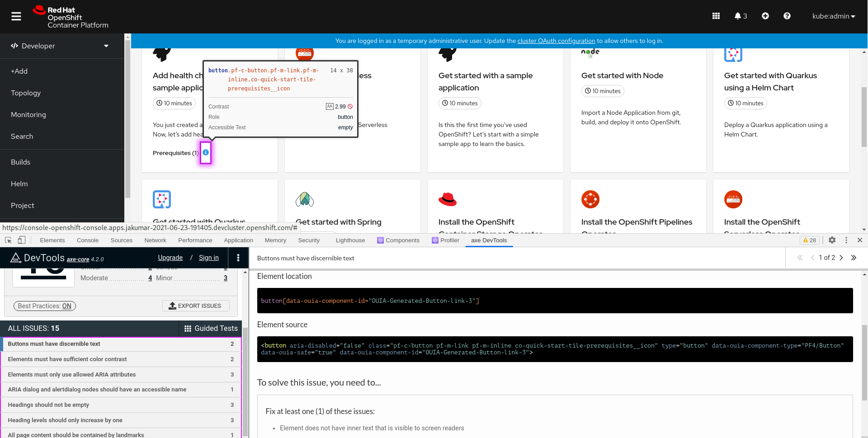Open the Security DevTools tab
Viewport: 868px width, 438px height.
pos(309,240)
